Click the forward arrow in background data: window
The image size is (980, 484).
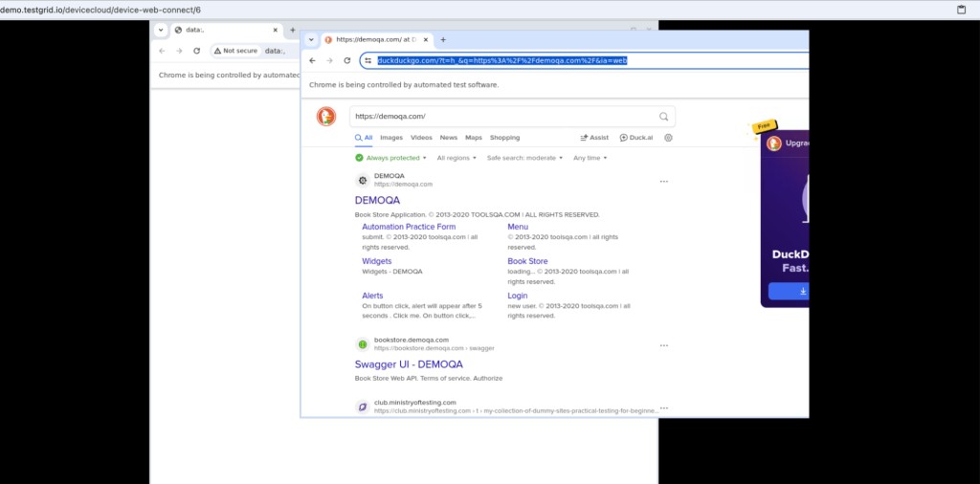click(x=179, y=51)
